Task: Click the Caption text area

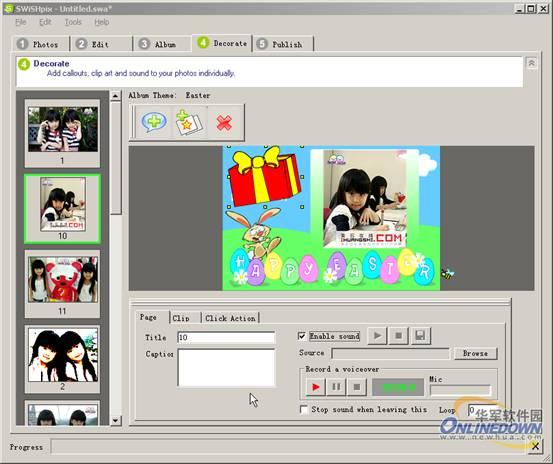Action: pyautogui.click(x=226, y=368)
